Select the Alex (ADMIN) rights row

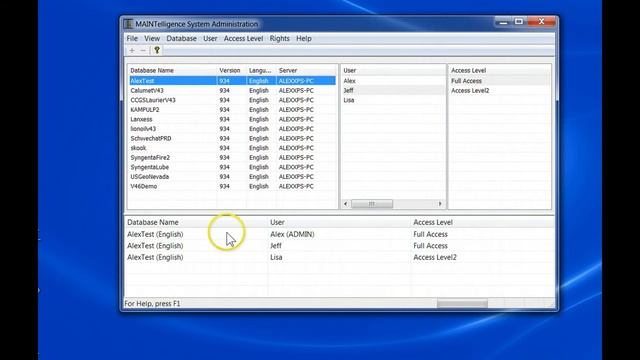339,234
